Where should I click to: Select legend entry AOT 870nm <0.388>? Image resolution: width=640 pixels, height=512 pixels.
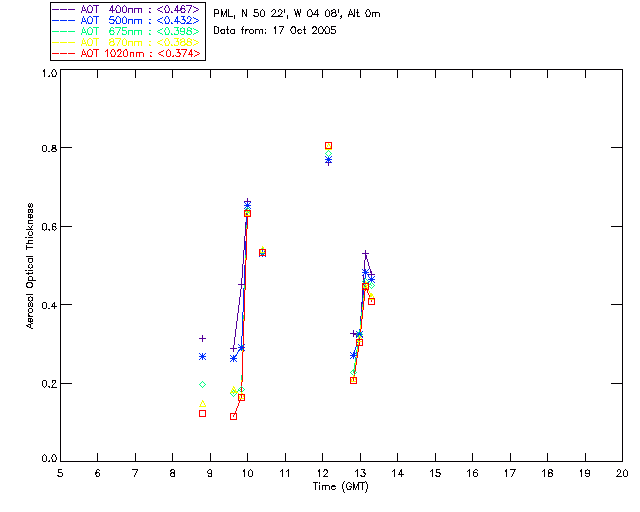click(x=127, y=42)
